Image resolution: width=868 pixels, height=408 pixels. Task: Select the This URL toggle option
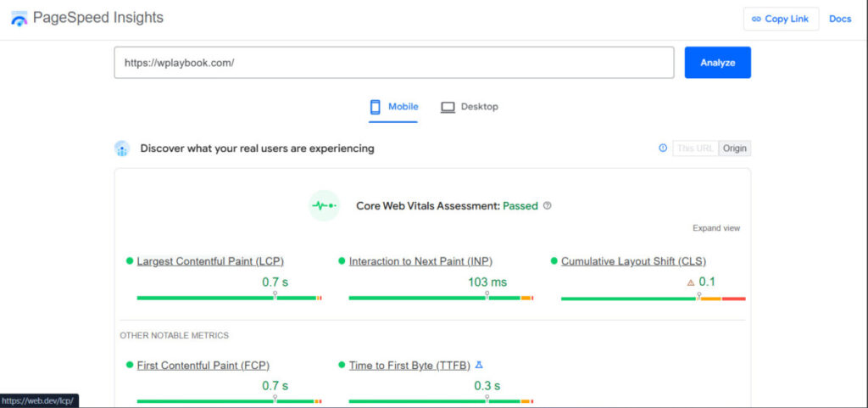tap(695, 148)
